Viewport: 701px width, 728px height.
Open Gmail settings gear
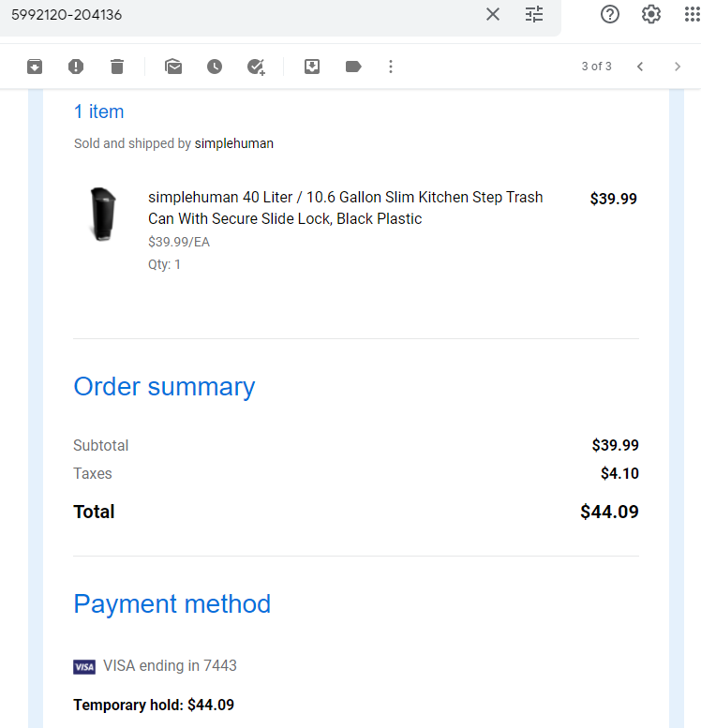[651, 14]
